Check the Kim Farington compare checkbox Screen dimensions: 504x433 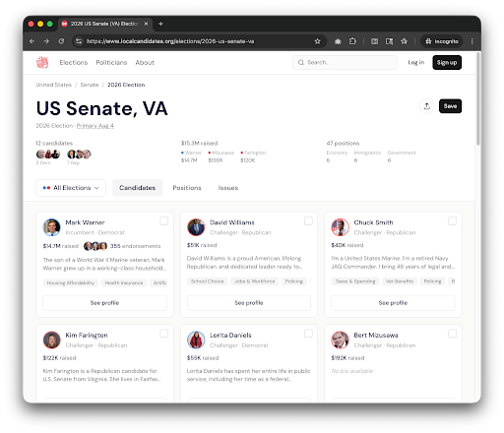pos(164,334)
